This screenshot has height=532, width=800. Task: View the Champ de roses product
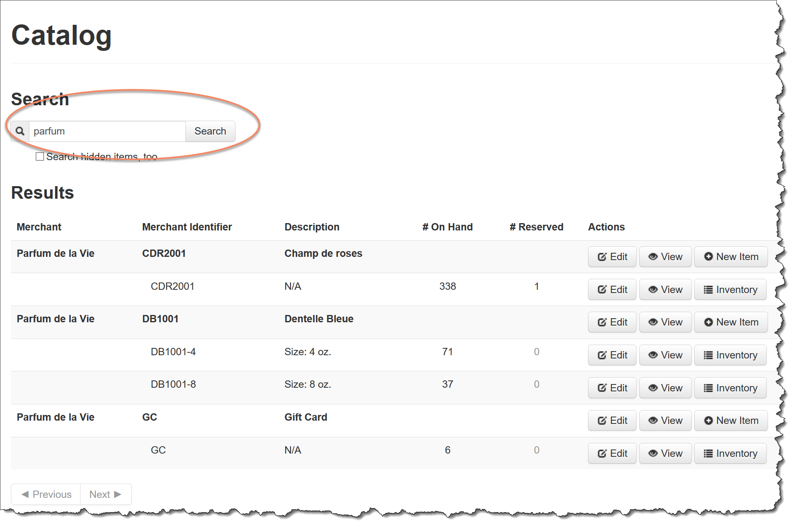pos(665,257)
